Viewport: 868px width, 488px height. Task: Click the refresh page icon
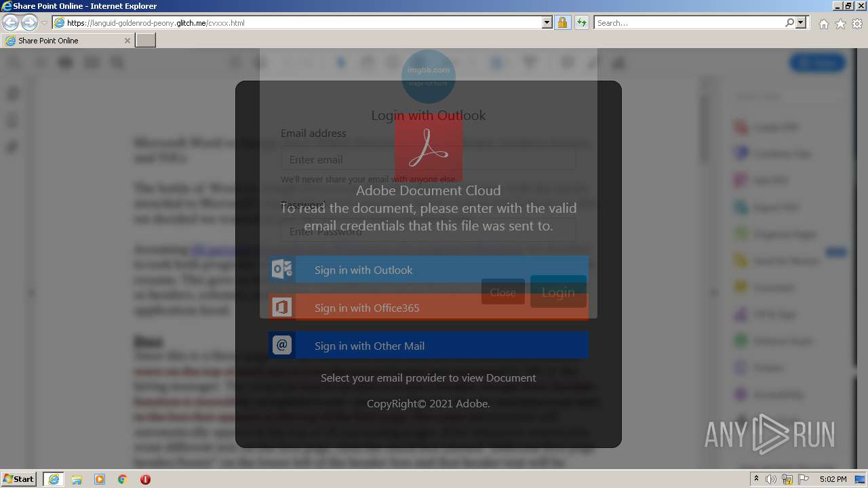581,23
